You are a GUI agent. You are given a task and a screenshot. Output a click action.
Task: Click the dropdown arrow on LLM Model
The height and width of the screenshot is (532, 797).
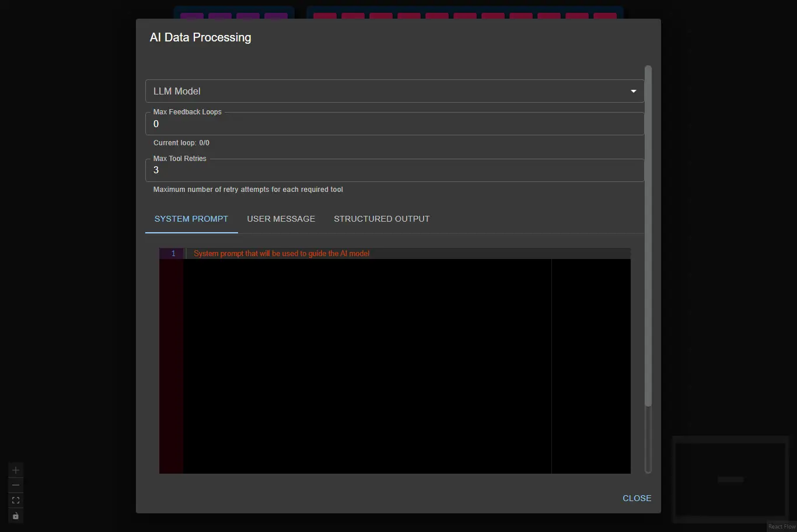pos(633,91)
